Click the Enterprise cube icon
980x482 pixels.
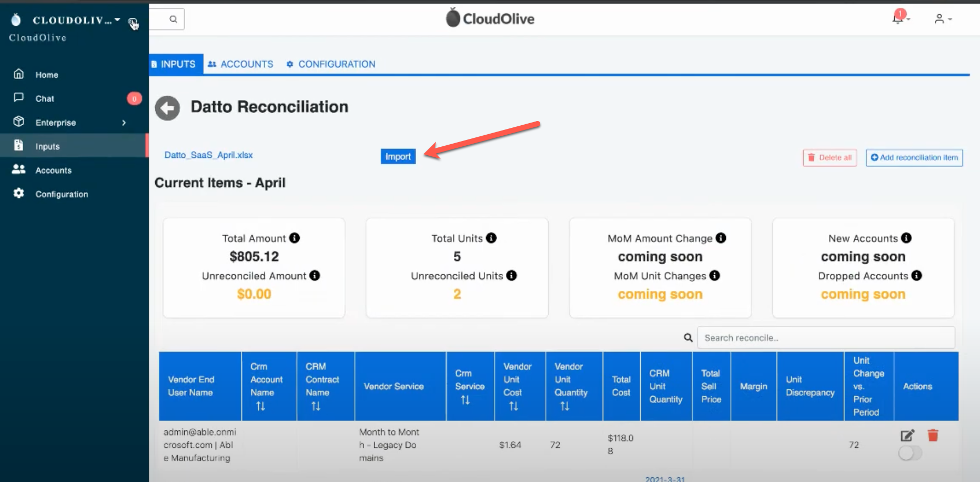coord(18,122)
